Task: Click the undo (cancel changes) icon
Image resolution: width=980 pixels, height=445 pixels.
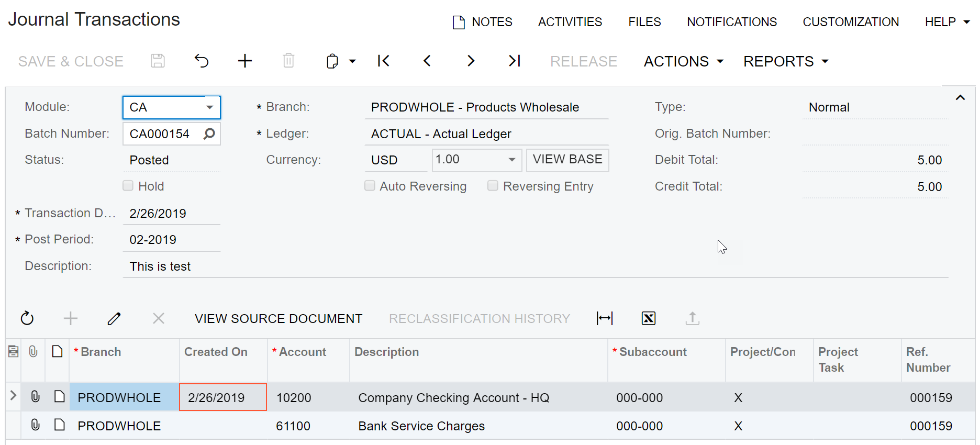Action: [202, 61]
